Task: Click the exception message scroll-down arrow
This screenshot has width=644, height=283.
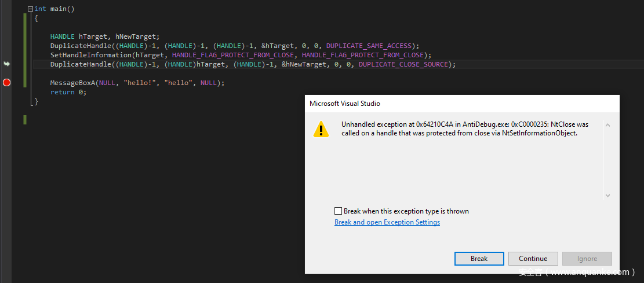Action: [607, 196]
